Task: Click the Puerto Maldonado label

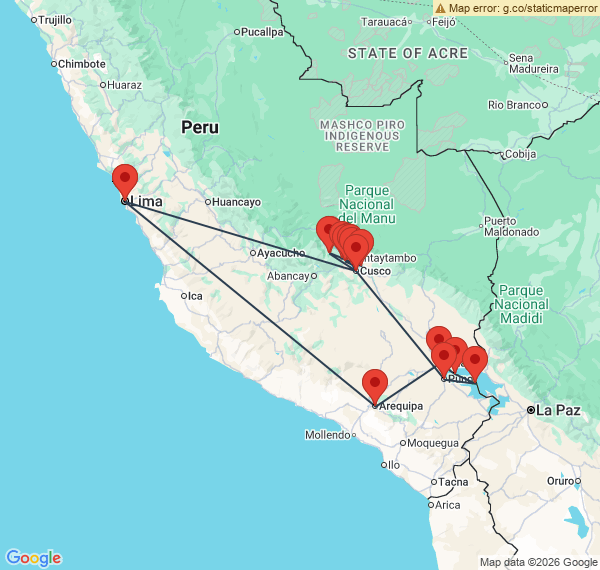Action: [513, 227]
